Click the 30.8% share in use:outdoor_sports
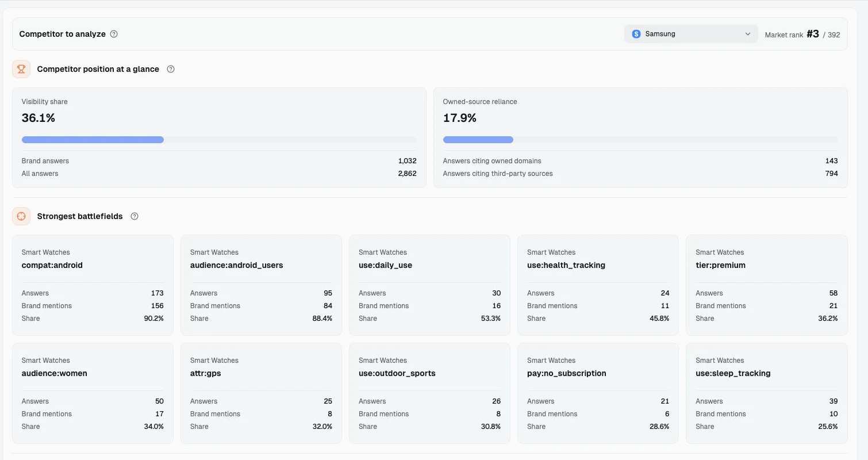This screenshot has width=868, height=460. [490, 427]
